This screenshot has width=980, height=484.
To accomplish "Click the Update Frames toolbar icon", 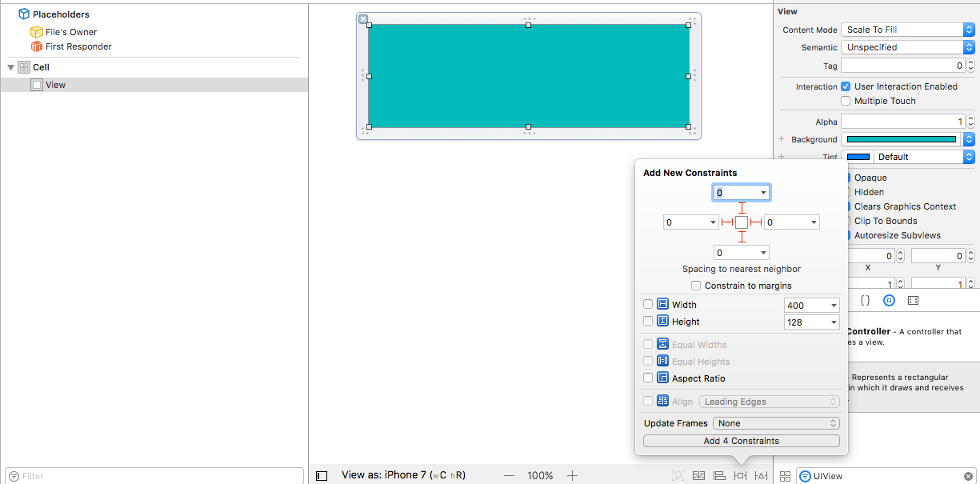I will click(x=678, y=475).
